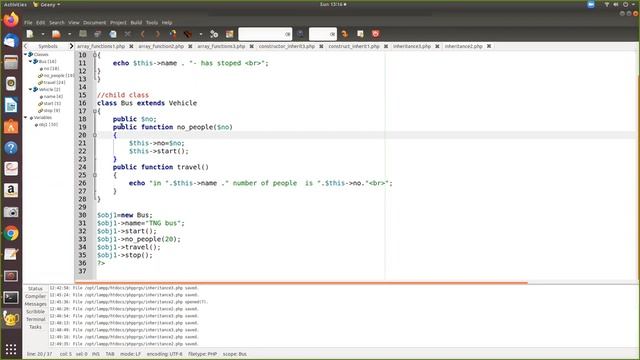Open the Project menu

pos(118,23)
